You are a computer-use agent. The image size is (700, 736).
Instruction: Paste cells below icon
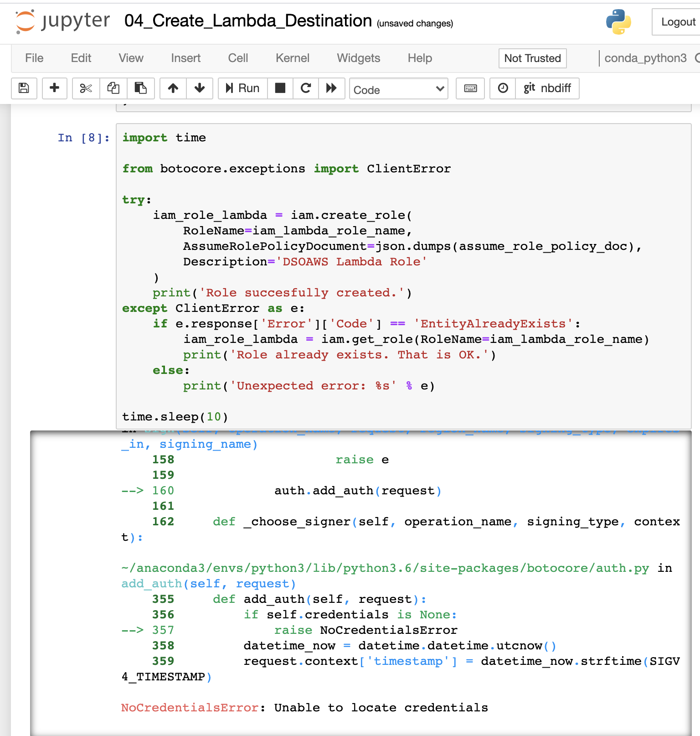coord(140,88)
